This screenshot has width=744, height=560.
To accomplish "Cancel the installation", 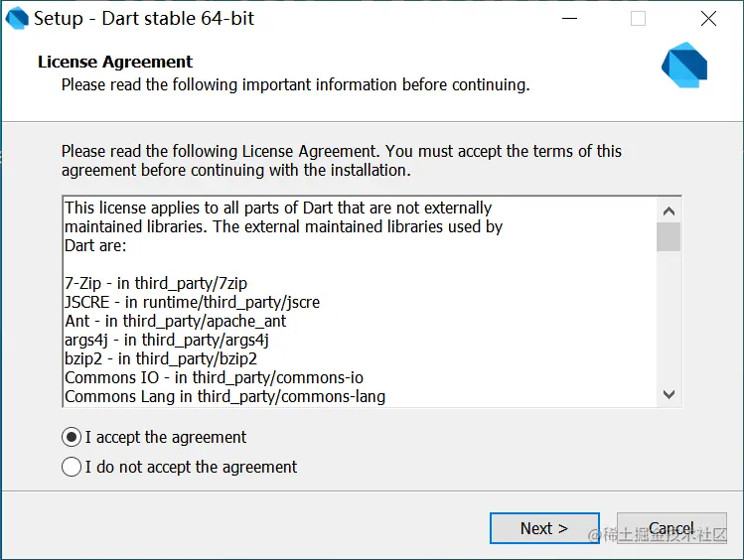I will point(671,528).
